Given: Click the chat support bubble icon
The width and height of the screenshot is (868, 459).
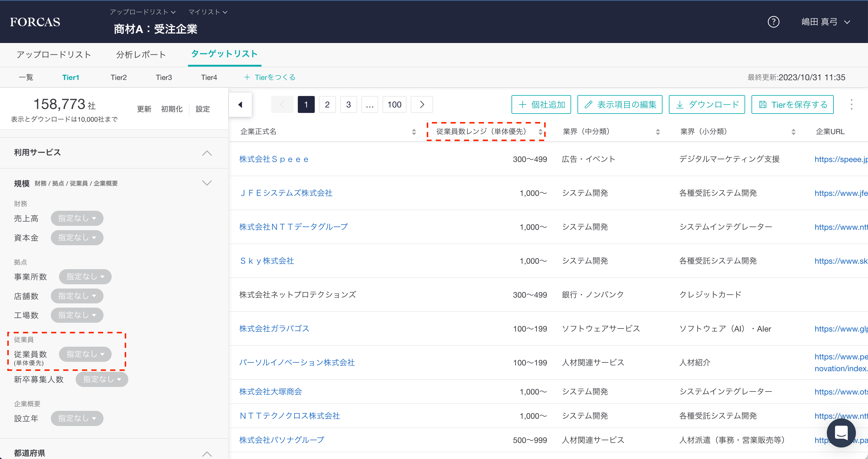Looking at the screenshot, I should (x=841, y=433).
